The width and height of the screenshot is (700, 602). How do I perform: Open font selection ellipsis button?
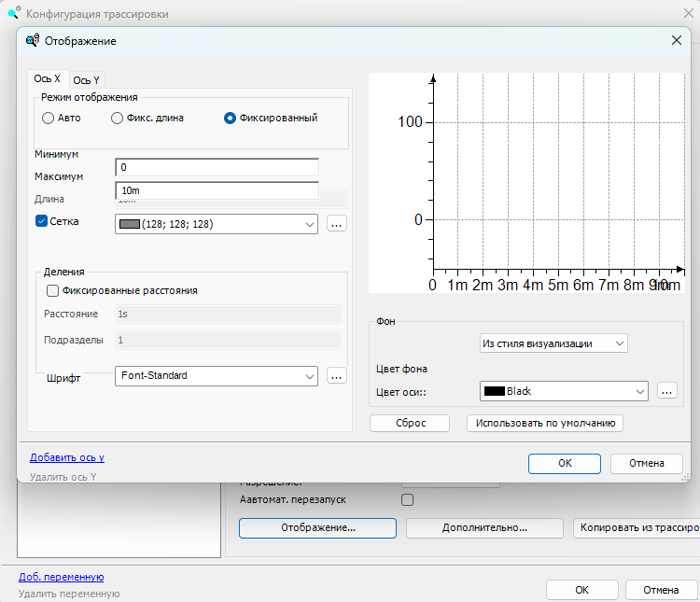pyautogui.click(x=337, y=375)
